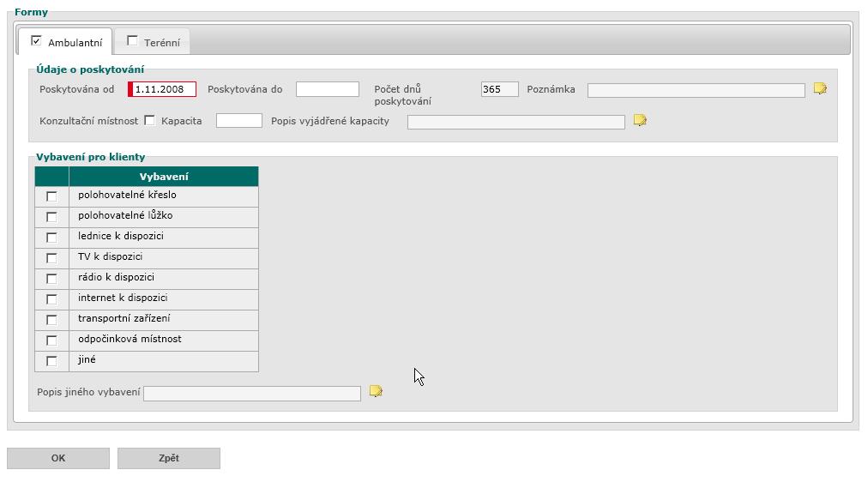Select the Vybavení pro klienty heading
Screen dimensions: 868x482
pos(91,157)
